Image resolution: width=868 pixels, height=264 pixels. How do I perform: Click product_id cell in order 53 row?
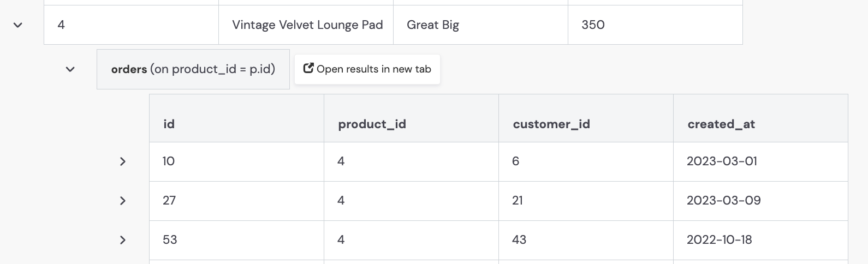(411, 240)
